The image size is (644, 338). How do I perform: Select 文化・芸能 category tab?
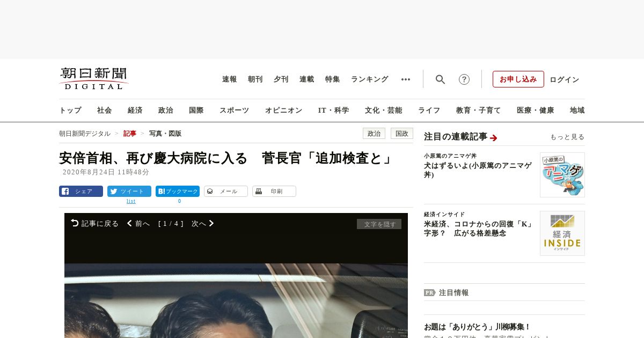384,111
